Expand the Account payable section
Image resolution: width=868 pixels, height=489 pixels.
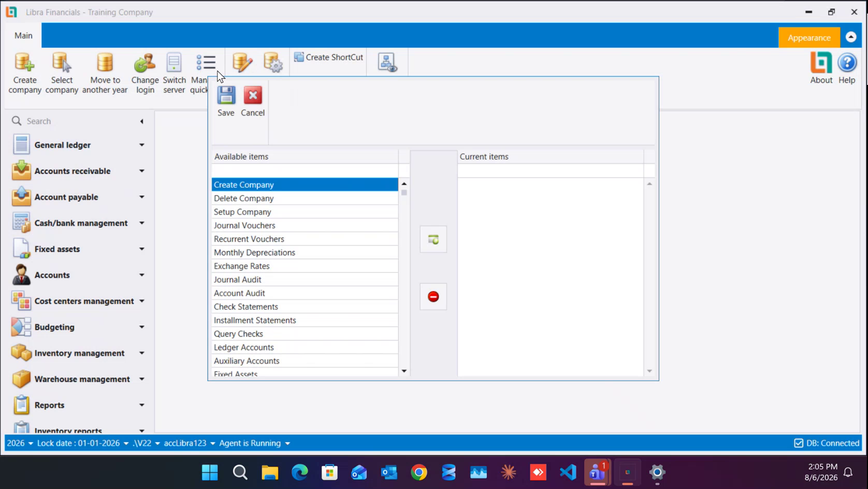(141, 197)
